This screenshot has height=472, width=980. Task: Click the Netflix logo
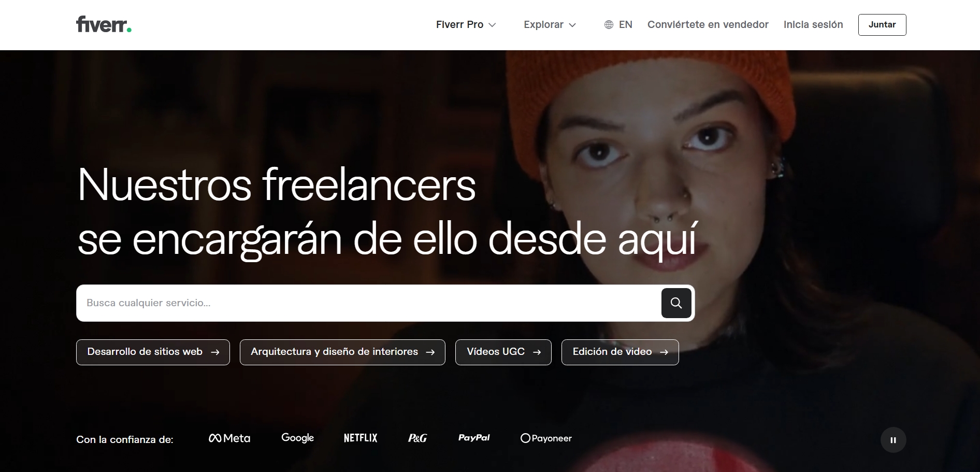pyautogui.click(x=361, y=438)
